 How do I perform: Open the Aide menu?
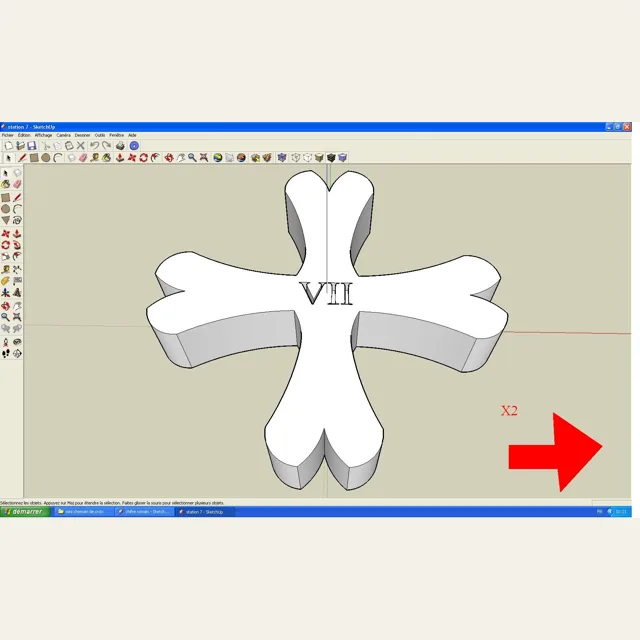[x=132, y=135]
